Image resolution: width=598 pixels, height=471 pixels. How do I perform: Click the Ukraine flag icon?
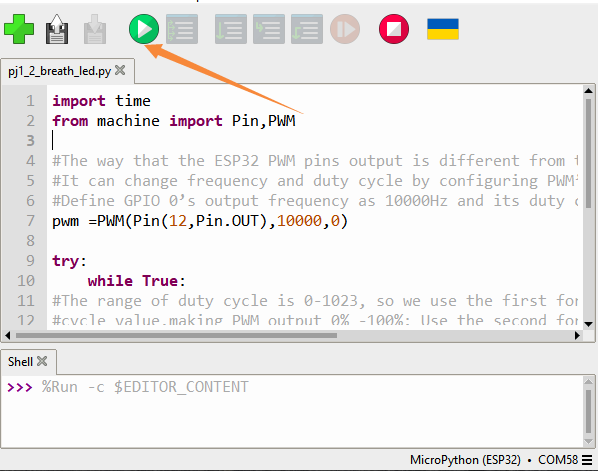tap(443, 29)
